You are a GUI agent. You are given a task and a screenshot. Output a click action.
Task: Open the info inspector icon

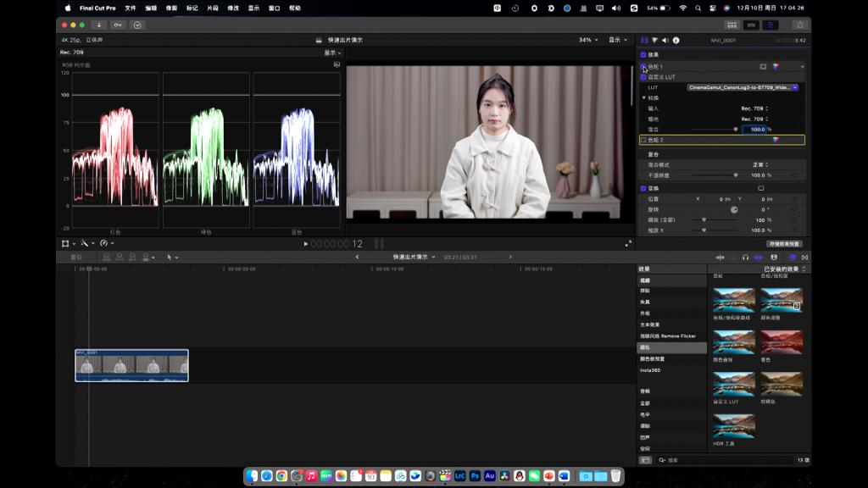pyautogui.click(x=676, y=40)
